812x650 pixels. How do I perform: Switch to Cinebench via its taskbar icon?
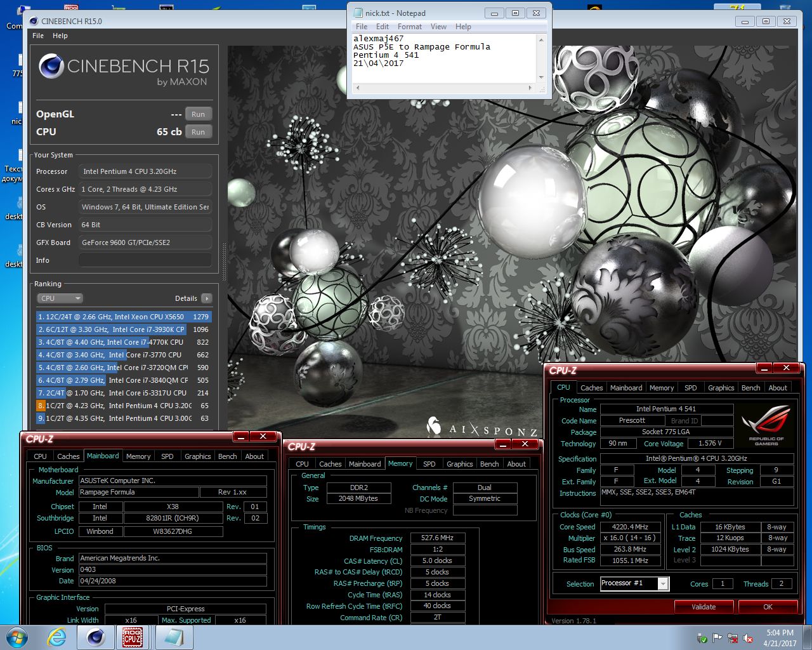[x=95, y=637]
